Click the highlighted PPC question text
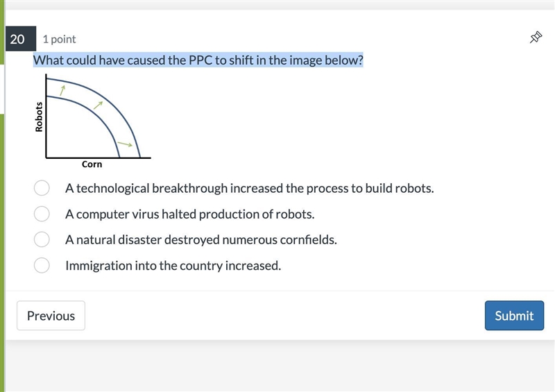The width and height of the screenshot is (555, 392). (198, 60)
